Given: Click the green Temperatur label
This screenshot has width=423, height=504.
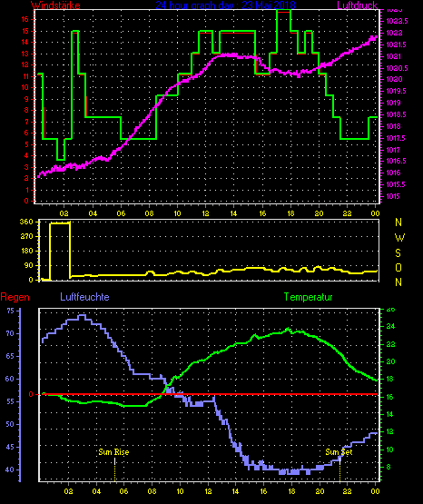Looking at the screenshot, I should (308, 297).
